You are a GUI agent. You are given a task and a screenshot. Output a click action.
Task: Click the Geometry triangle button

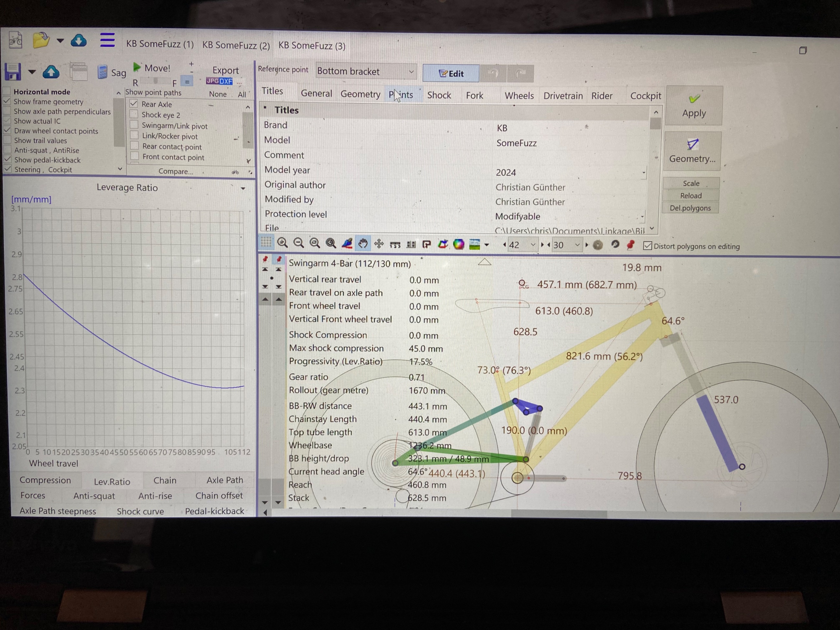(x=692, y=151)
